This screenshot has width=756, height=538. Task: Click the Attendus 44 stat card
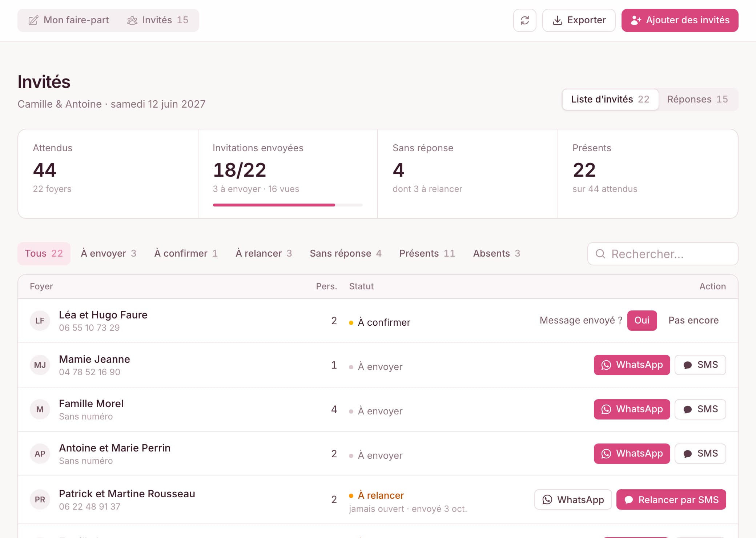click(108, 174)
